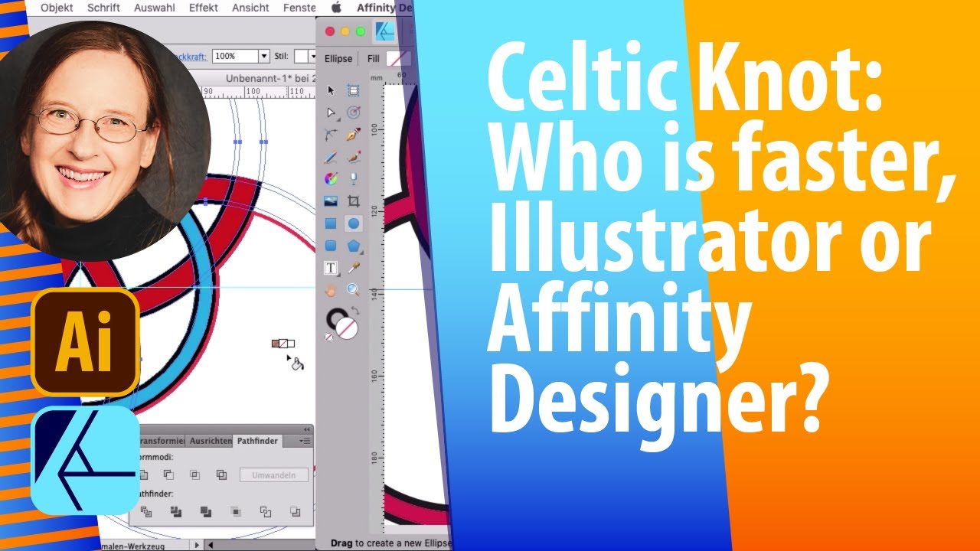Open the Objekt menu
The height and width of the screenshot is (551, 980).
point(57,8)
